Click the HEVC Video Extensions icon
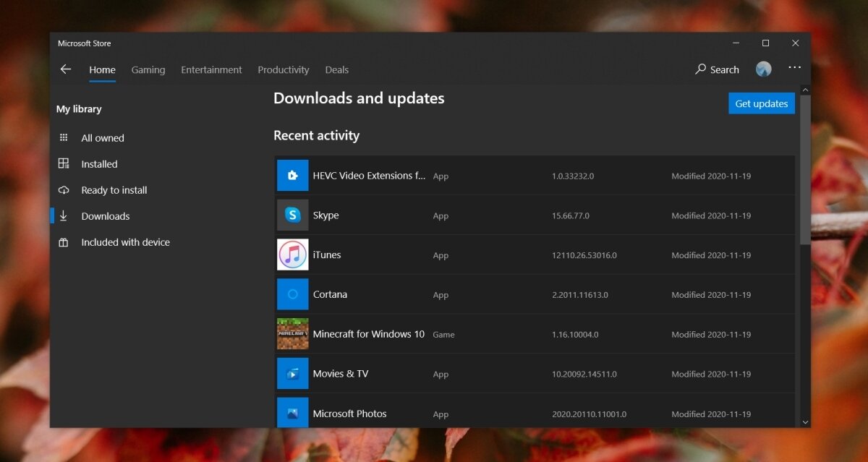This screenshot has height=462, width=868. pos(292,176)
